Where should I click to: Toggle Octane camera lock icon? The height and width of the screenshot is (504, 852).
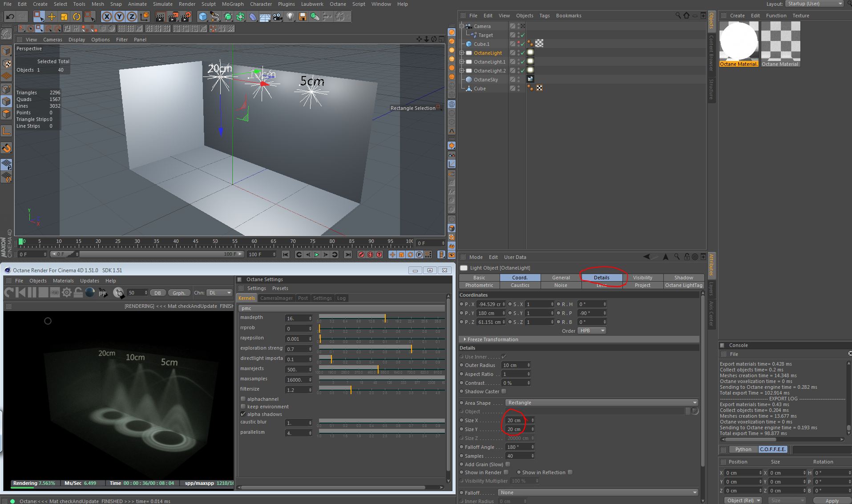coord(78,292)
